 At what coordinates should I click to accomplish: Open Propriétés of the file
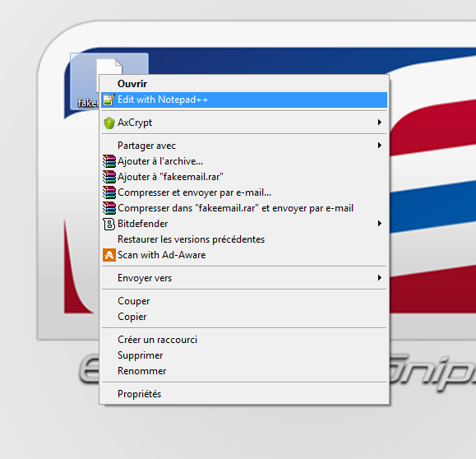[244, 394]
